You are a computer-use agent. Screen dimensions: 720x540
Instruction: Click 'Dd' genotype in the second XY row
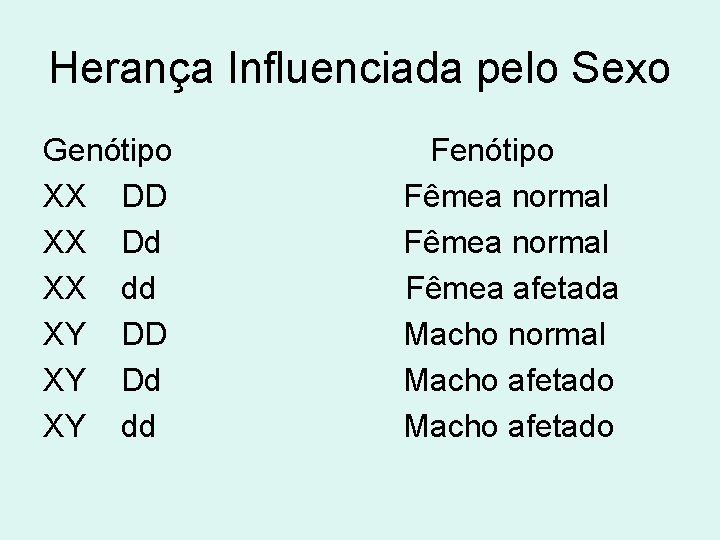point(142,381)
